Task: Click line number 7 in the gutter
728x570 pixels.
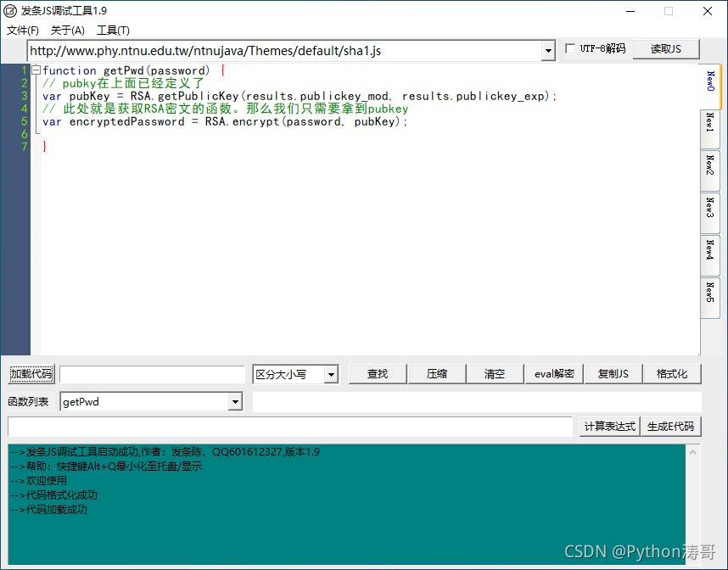Action: tap(24, 147)
